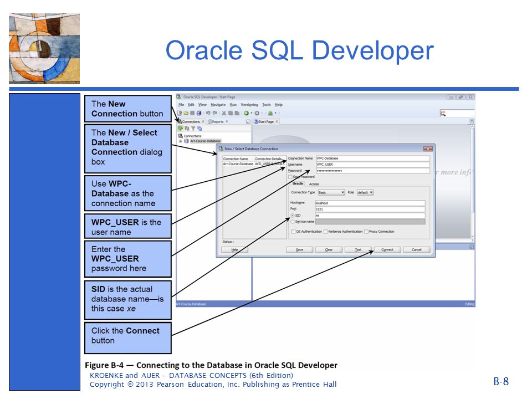Switch to the Reports tab
532x399 pixels.
217,122
